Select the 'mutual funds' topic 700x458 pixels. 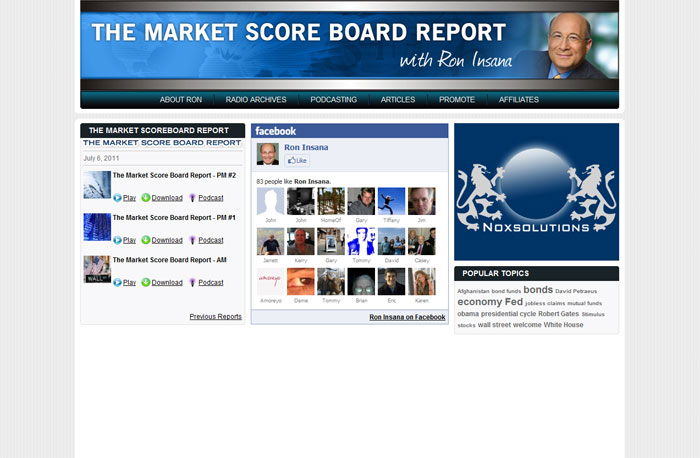coord(584,304)
